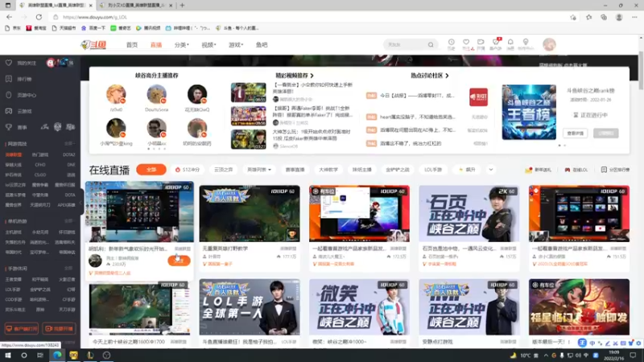Click the creator center lightbulb icon

tap(526, 43)
